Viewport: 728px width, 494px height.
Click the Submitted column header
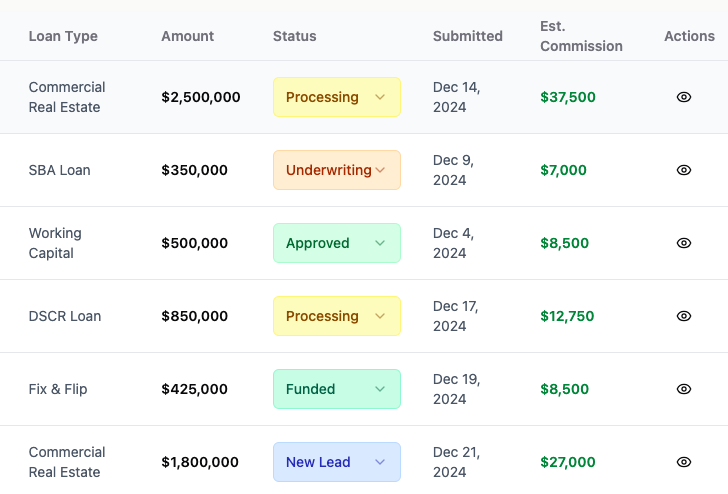click(x=468, y=36)
